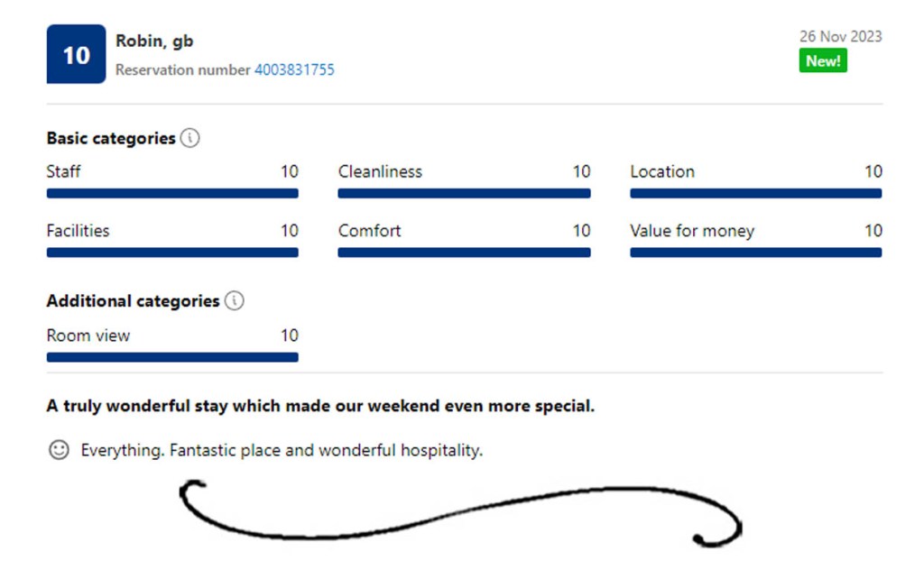Image resolution: width=924 pixels, height=588 pixels.
Task: Click the green New! badge
Action: coord(823,60)
